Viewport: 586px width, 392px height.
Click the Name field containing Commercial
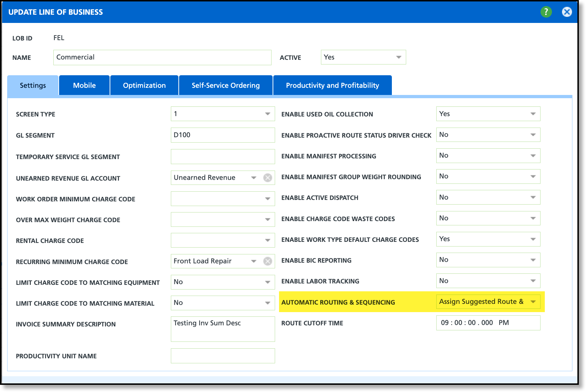[x=162, y=57]
